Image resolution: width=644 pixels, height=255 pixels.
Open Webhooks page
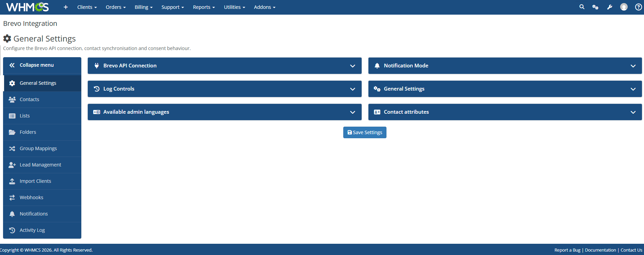tap(42, 197)
